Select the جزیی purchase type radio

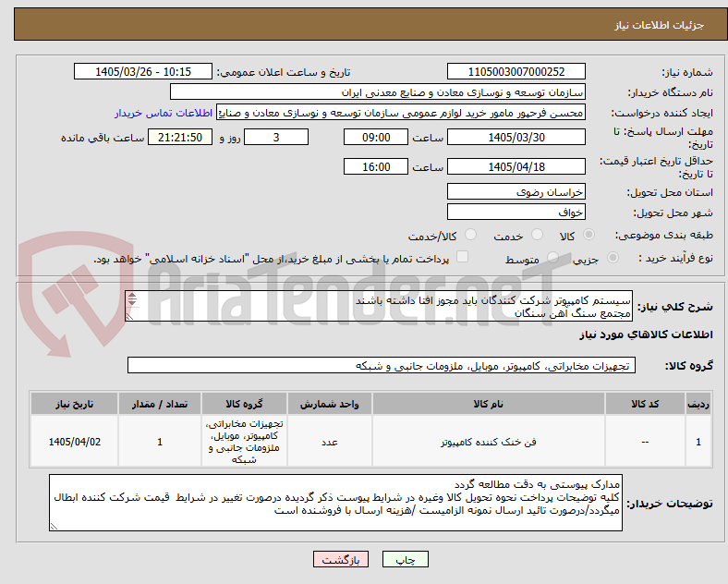tap(613, 257)
